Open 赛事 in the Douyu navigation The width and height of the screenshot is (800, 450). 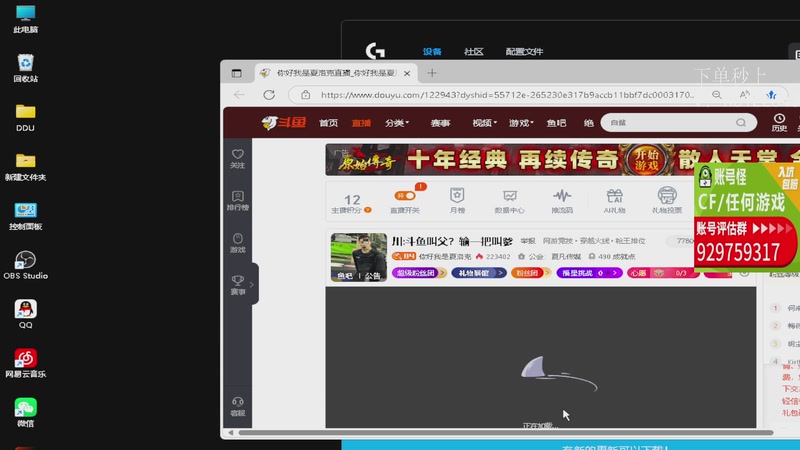pos(440,123)
